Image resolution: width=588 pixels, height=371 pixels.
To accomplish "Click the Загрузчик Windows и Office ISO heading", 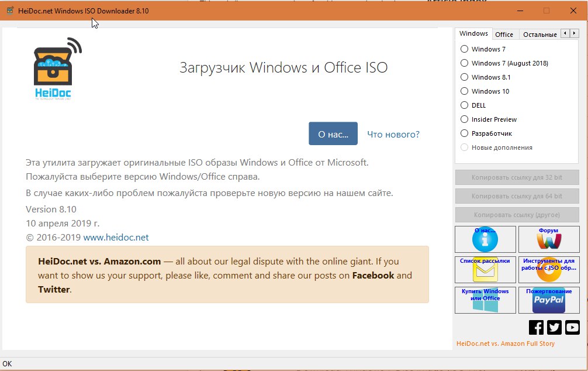I will (283, 68).
